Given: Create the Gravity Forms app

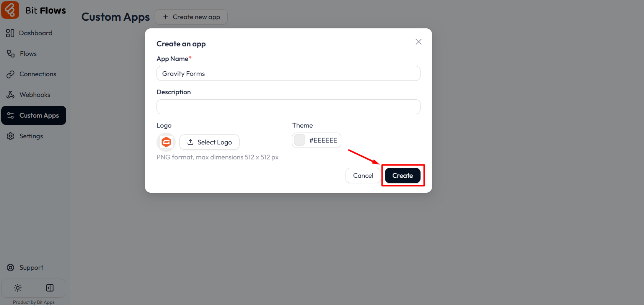Looking at the screenshot, I should click(402, 175).
